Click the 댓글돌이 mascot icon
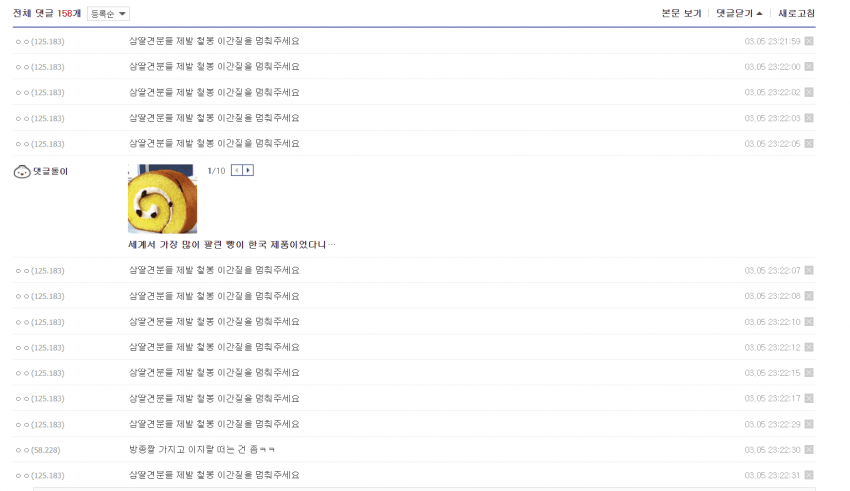Image resolution: width=850 pixels, height=491 pixels. (x=22, y=172)
